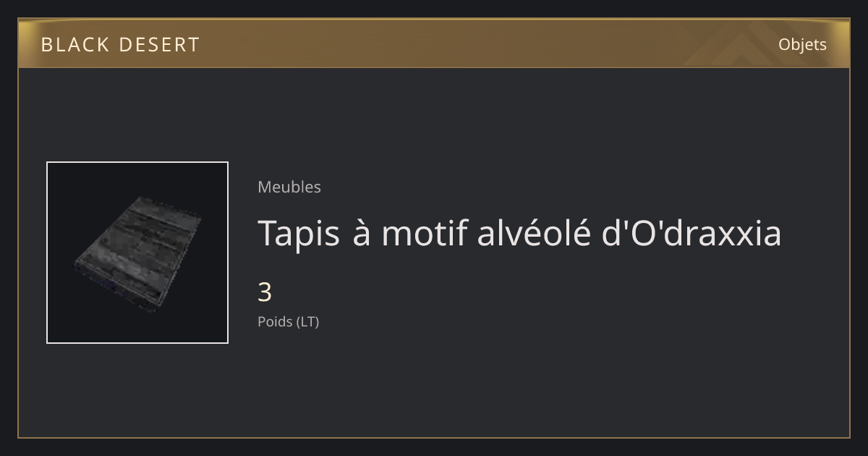The image size is (868, 456).
Task: Open the BLACK DESERT site title
Action: pos(120,45)
